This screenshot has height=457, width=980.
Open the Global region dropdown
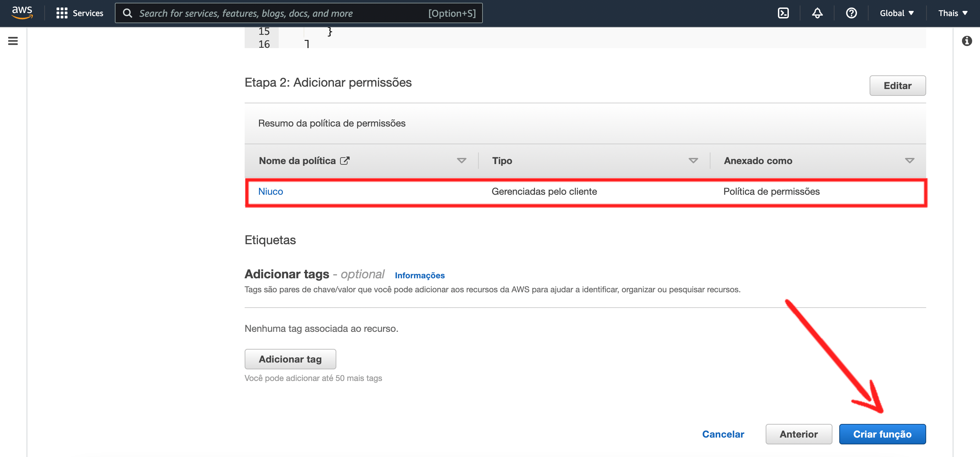click(896, 13)
